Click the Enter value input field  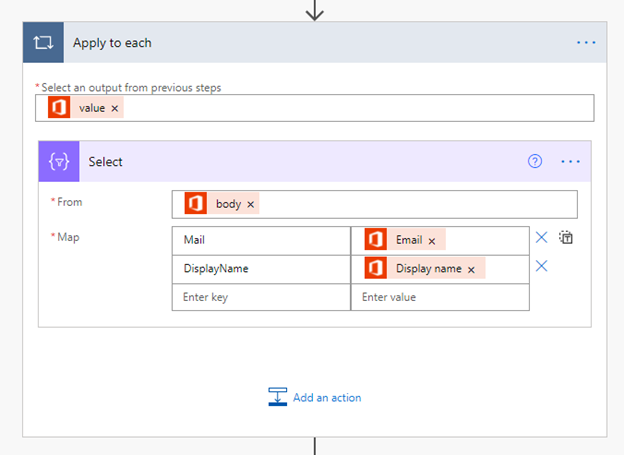[440, 297]
